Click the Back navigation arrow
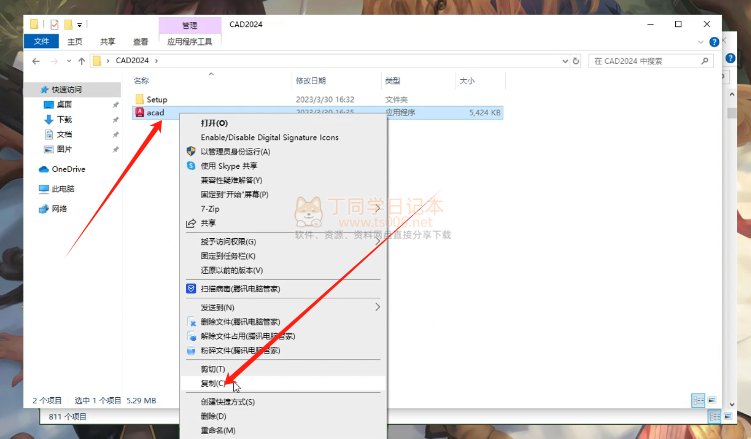The width and height of the screenshot is (751, 439). (x=36, y=61)
